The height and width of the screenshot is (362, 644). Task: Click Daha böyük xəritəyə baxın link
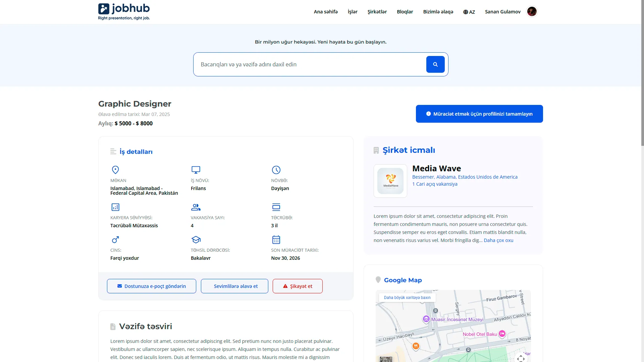click(407, 298)
